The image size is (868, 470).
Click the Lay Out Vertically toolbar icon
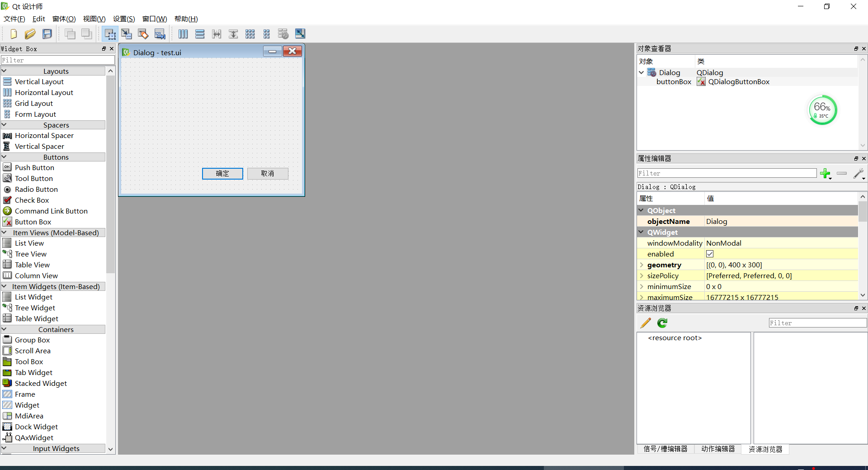200,34
